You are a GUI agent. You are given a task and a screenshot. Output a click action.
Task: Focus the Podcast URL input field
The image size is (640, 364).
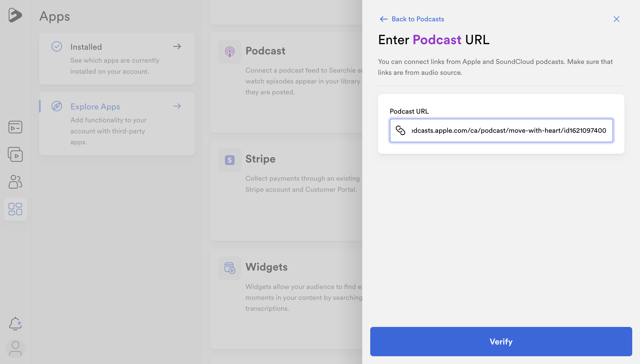pyautogui.click(x=501, y=131)
